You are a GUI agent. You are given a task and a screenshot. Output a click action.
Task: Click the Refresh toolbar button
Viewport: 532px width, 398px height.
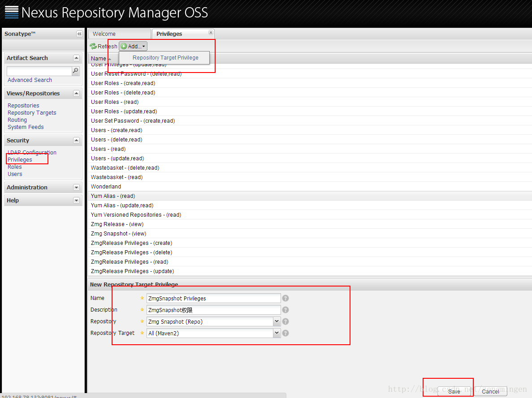tap(104, 46)
